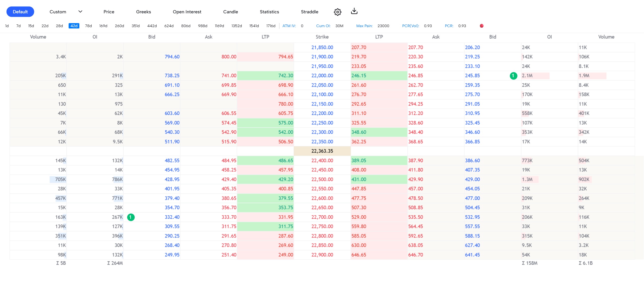Click the 431.00 put LTP cell

click(379, 179)
